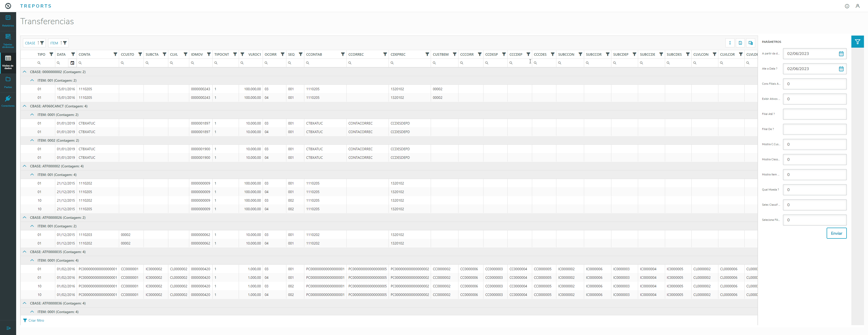868x335 pixels.
Task: Open Pastas in the sidebar
Action: [8, 82]
